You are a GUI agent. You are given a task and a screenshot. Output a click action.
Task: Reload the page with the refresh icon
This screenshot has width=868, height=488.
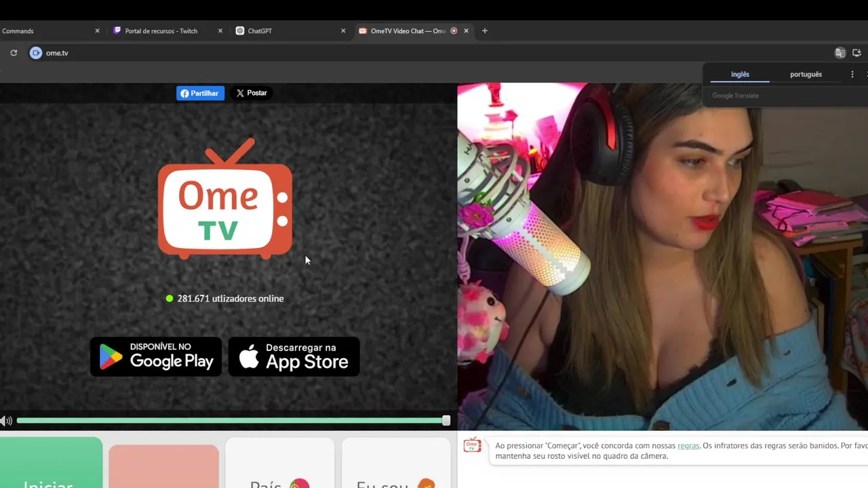[14, 53]
